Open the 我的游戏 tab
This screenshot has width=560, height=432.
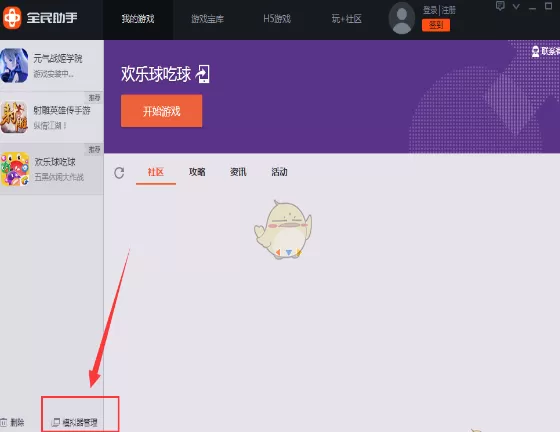click(138, 19)
